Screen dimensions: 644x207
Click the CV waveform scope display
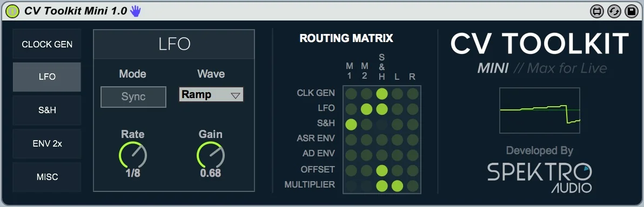(x=540, y=111)
